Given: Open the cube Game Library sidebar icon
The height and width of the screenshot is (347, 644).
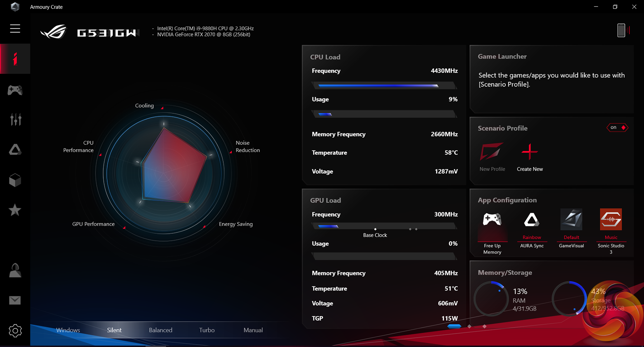Looking at the screenshot, I should click(15, 180).
